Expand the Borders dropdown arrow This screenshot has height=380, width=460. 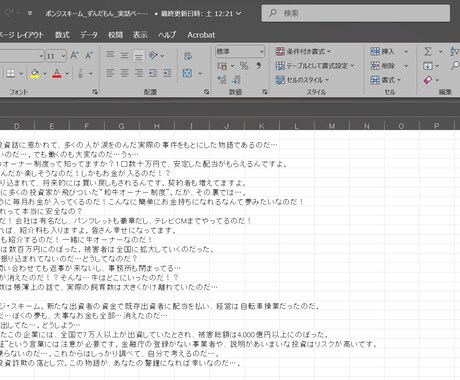(x=21, y=73)
